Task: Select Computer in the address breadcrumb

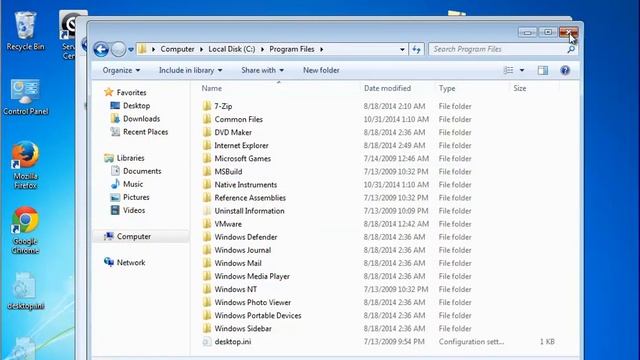Action: pos(177,49)
